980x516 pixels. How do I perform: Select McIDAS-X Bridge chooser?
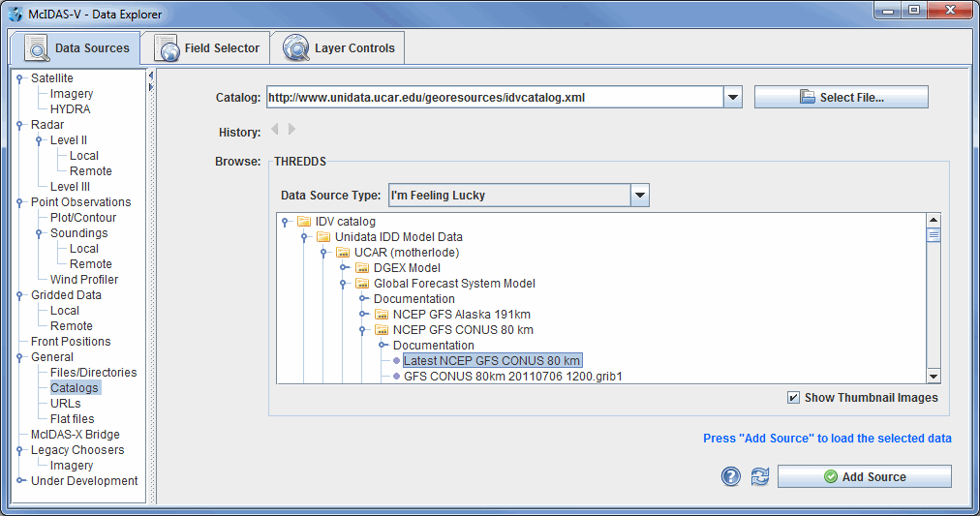pos(75,434)
